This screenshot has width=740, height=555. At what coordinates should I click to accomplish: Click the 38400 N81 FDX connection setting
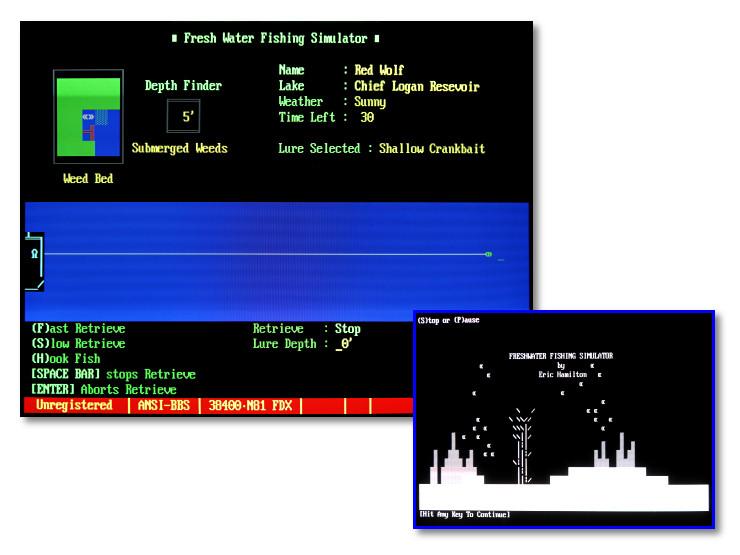point(250,405)
